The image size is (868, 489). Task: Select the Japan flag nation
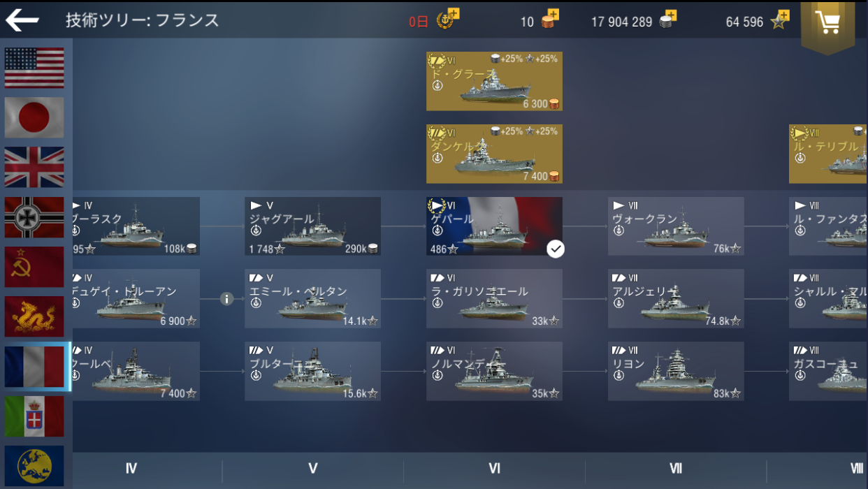pos(34,117)
